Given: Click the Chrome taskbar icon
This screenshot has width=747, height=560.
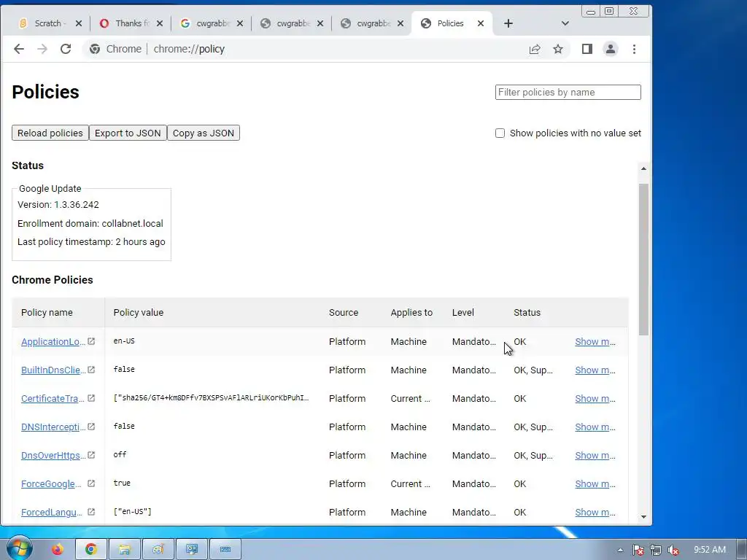Looking at the screenshot, I should coord(91,550).
